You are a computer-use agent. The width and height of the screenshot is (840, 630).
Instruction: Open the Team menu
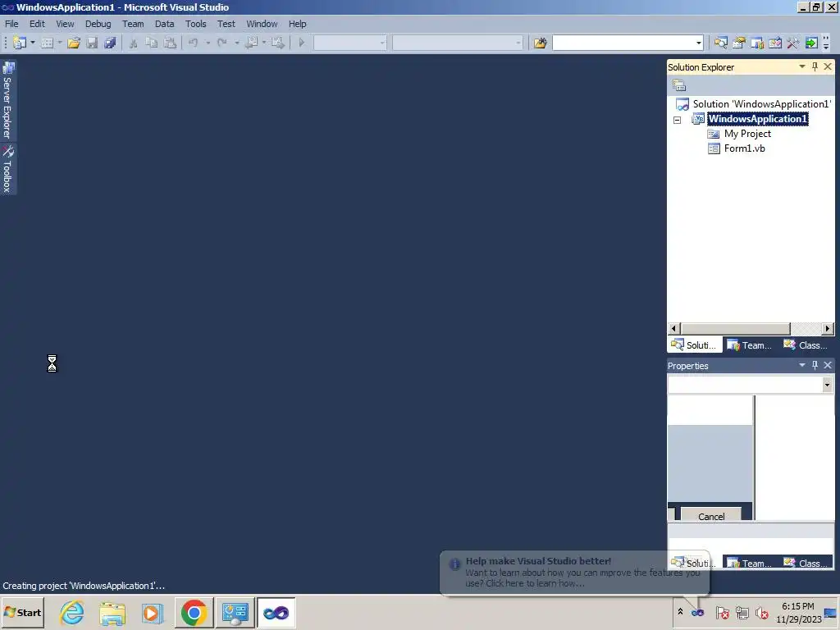point(133,24)
